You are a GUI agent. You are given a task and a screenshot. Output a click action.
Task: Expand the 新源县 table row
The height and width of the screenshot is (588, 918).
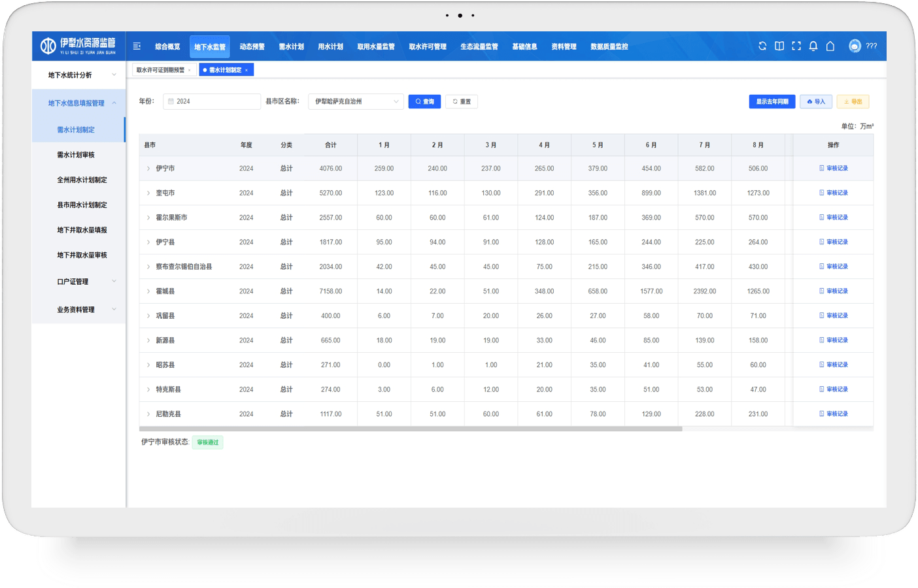click(x=148, y=340)
